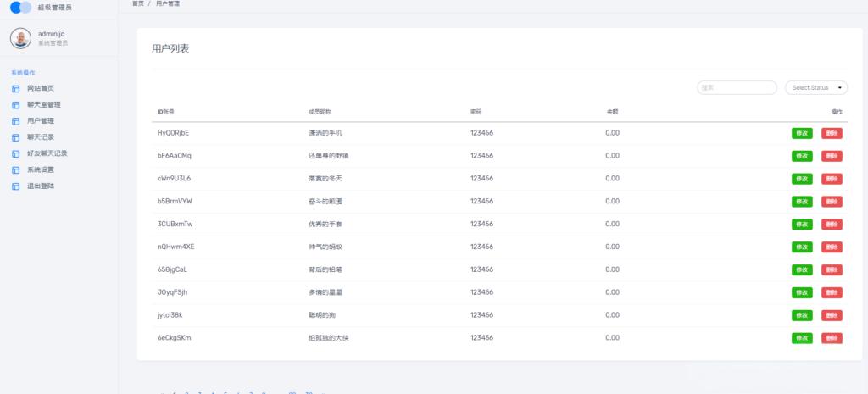Delete the user jytcl38k
The image size is (868, 394).
pos(832,315)
